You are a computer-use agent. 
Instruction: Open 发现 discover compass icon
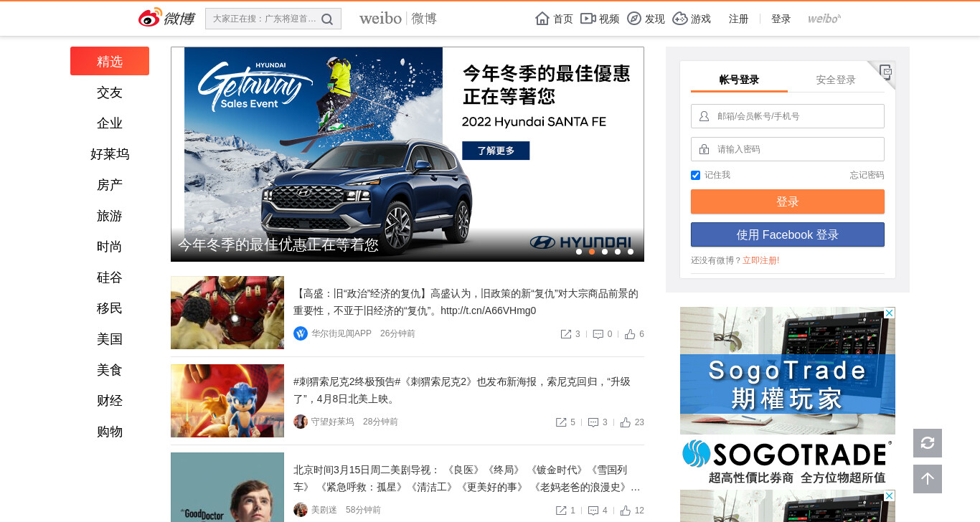click(x=634, y=19)
